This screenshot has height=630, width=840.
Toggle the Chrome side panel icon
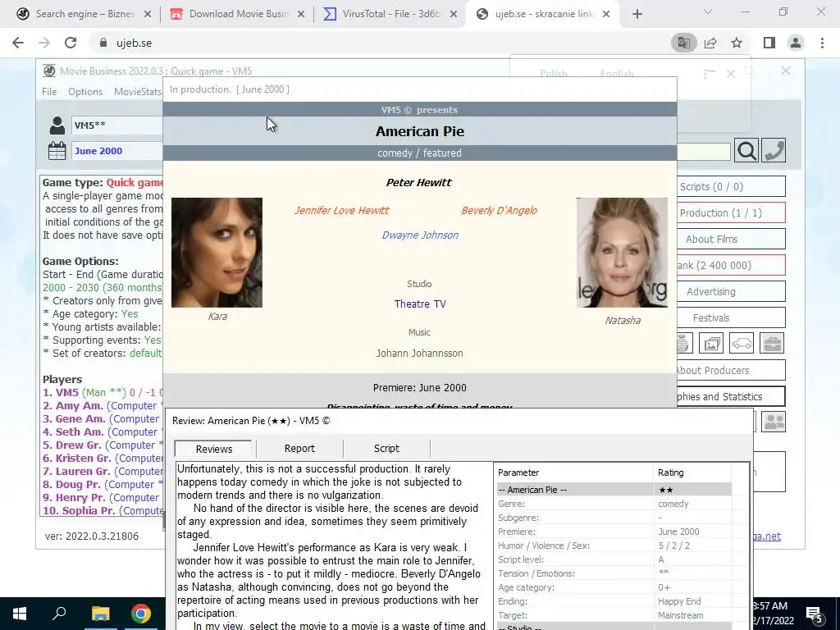(x=769, y=43)
